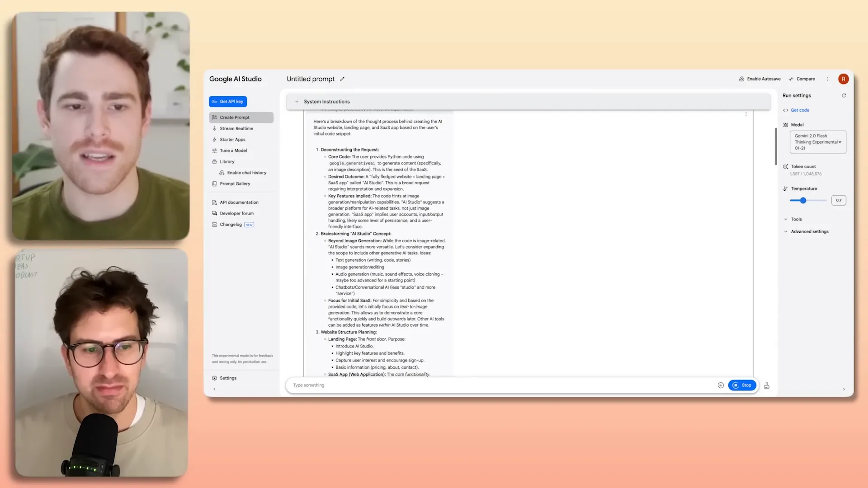Click the Enable Autosave icon
The image size is (868, 488).
pyautogui.click(x=741, y=79)
